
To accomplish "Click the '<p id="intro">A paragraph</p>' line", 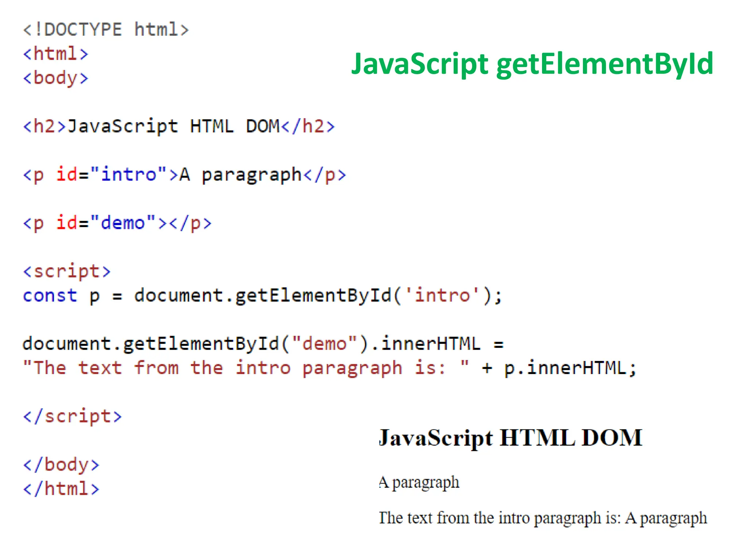I will (185, 175).
